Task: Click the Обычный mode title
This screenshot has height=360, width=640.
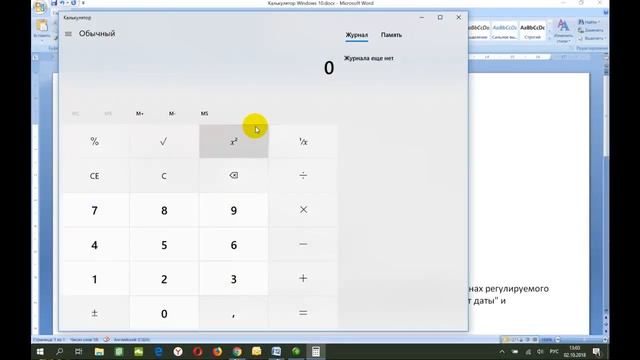Action: [x=97, y=33]
